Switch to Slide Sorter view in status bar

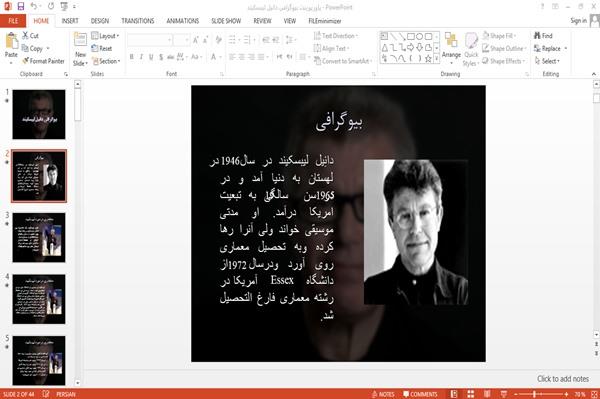[471, 394]
